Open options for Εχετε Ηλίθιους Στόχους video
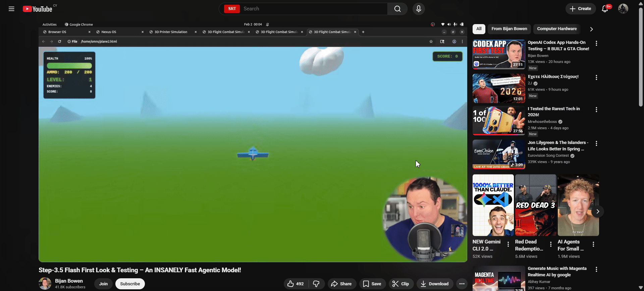This screenshot has height=291, width=644. (596, 78)
